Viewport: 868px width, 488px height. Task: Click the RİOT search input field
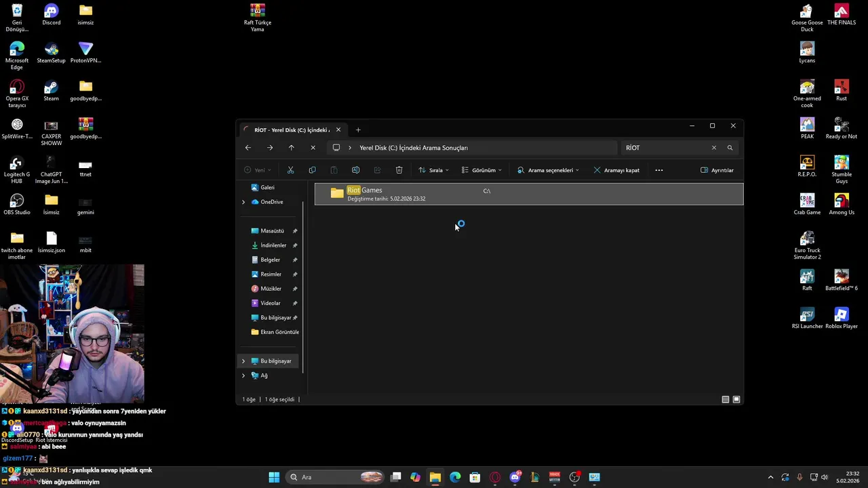(665, 148)
